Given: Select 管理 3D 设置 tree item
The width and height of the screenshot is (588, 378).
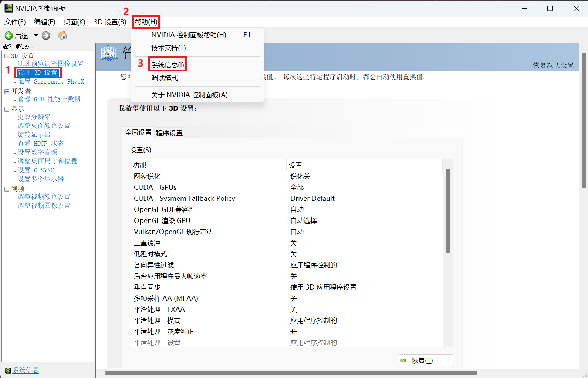Looking at the screenshot, I should point(37,72).
